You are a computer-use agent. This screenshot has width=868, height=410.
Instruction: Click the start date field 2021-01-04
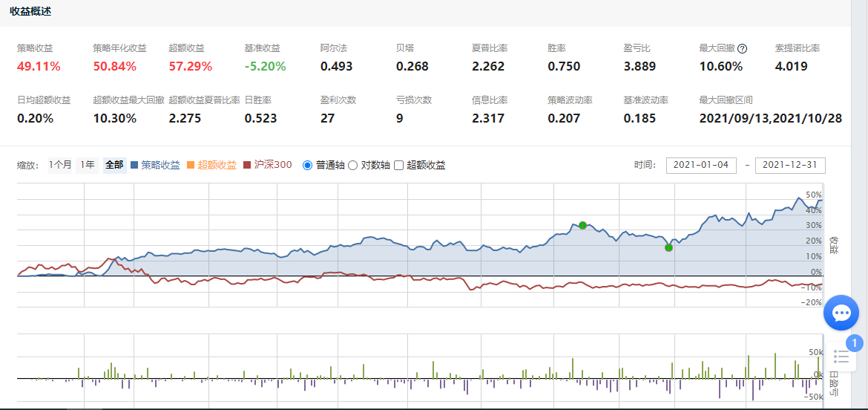701,165
